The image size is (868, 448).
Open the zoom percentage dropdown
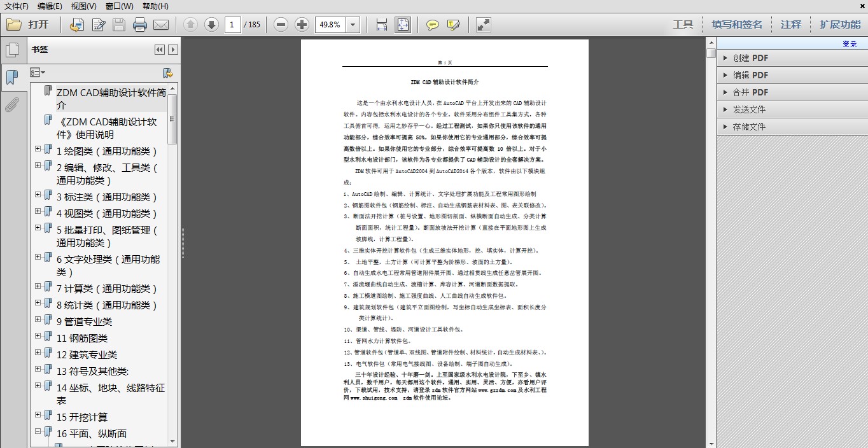(353, 25)
